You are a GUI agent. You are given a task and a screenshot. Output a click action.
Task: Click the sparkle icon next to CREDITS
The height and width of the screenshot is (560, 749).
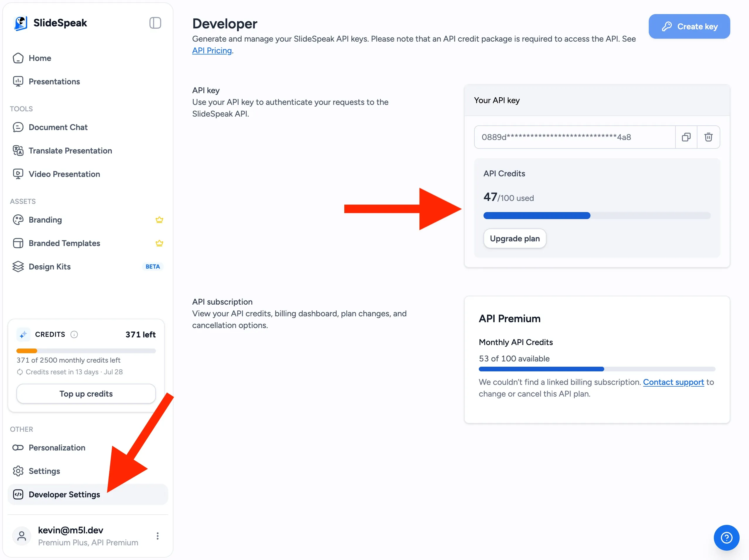(23, 335)
